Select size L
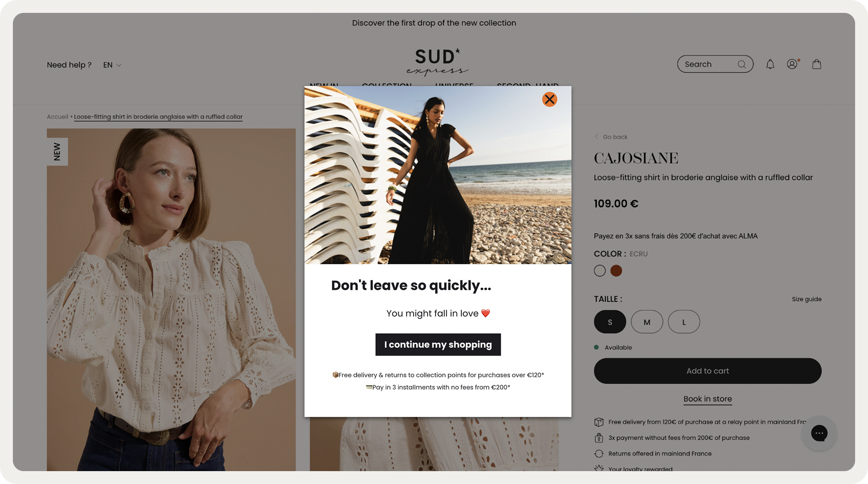The height and width of the screenshot is (484, 868). click(x=684, y=322)
